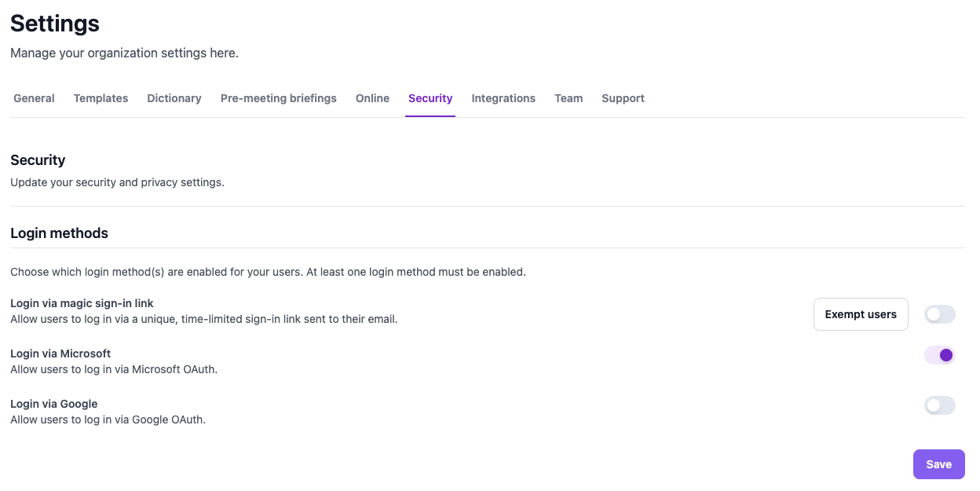The height and width of the screenshot is (491, 980).
Task: Go to the Dictionary tab
Action: click(x=174, y=98)
